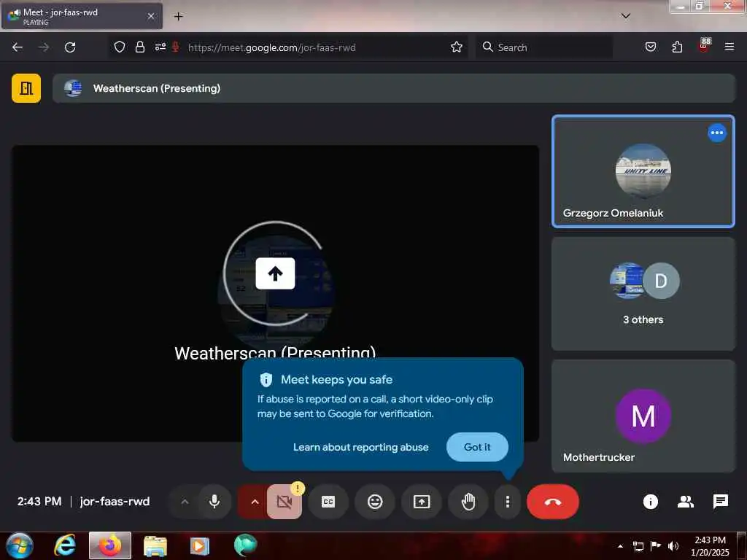Mute the tab via speaker icon on tab

point(15,15)
